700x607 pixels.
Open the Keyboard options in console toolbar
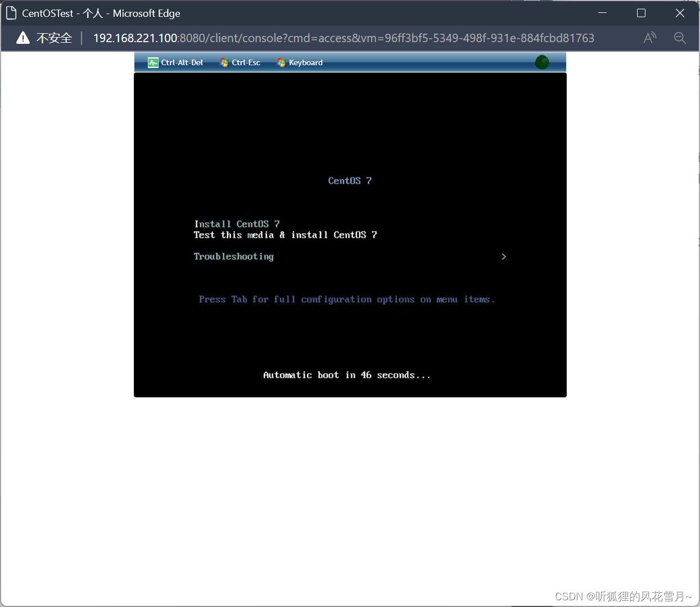pos(300,62)
